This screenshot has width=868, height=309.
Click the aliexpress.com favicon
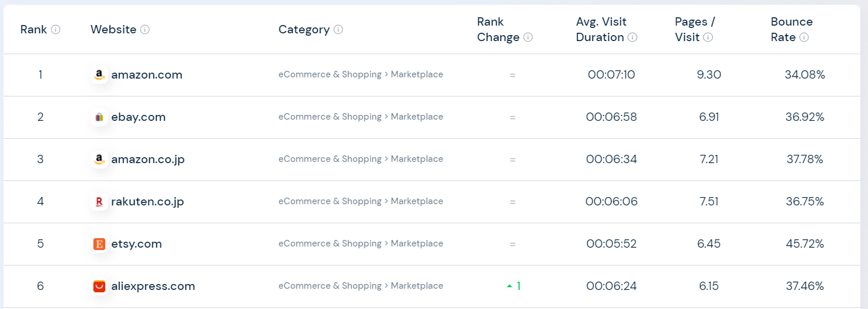tap(99, 286)
